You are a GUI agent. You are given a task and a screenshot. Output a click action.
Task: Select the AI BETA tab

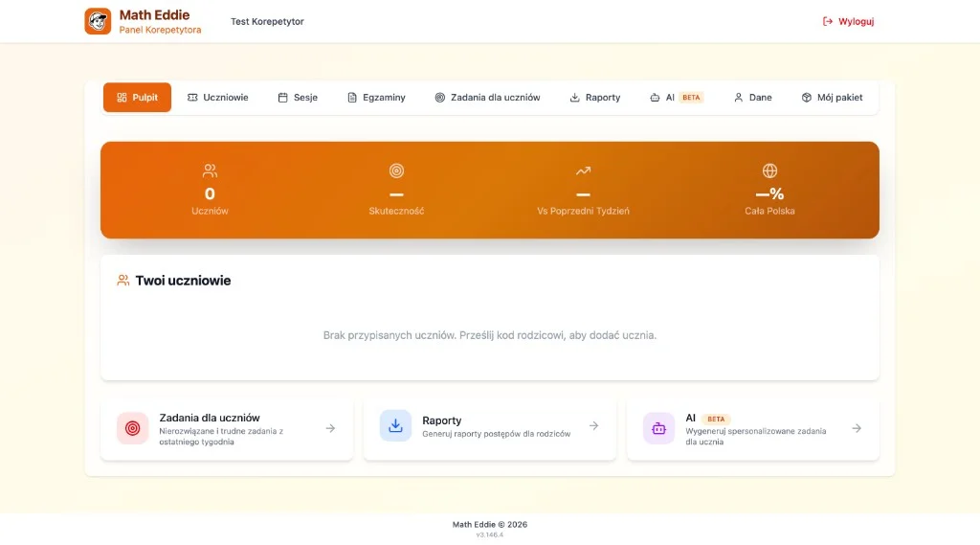pyautogui.click(x=677, y=98)
